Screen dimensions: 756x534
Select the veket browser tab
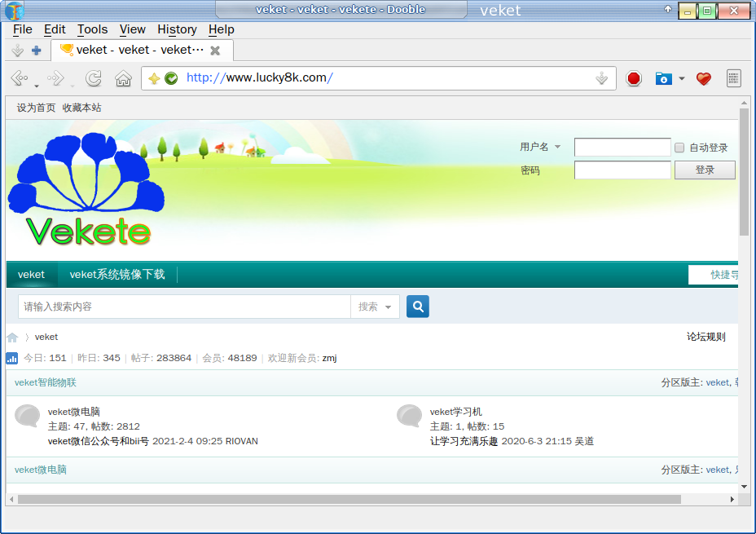click(143, 51)
